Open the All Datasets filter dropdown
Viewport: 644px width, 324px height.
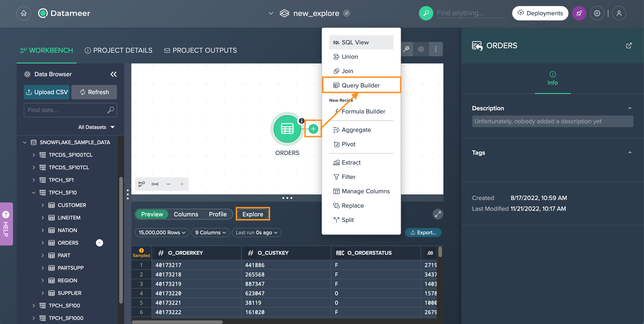coord(96,127)
